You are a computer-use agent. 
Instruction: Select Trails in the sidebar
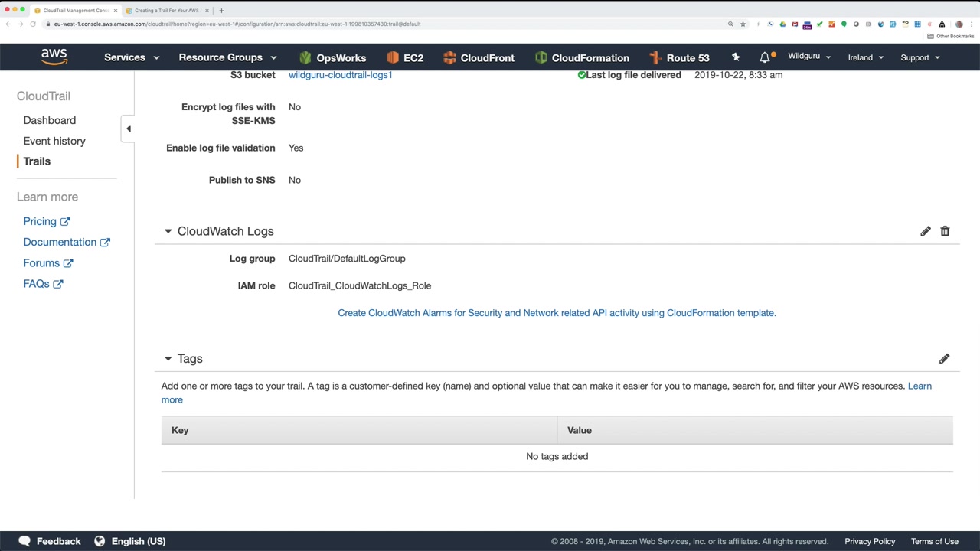click(37, 161)
